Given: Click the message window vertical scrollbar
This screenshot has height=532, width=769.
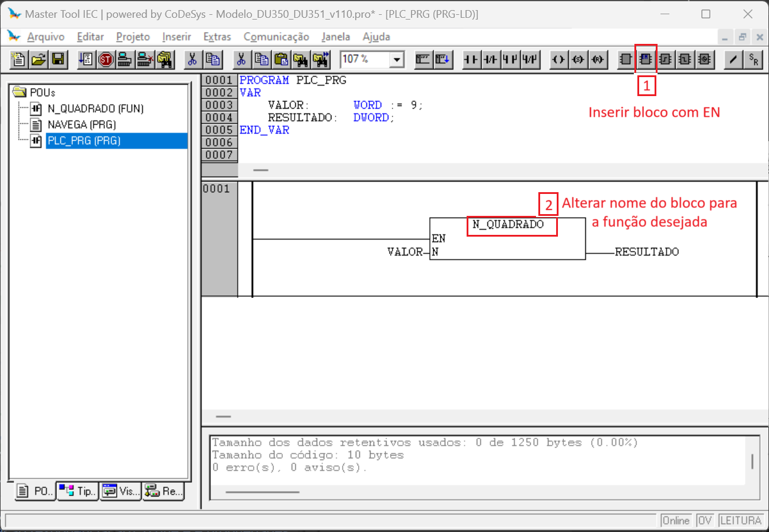Looking at the screenshot, I should (x=752, y=461).
